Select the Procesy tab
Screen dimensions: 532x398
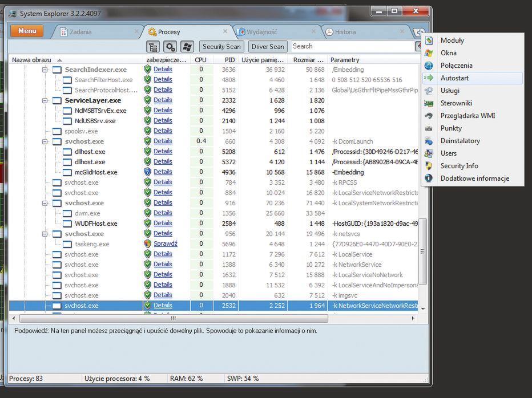coord(188,32)
